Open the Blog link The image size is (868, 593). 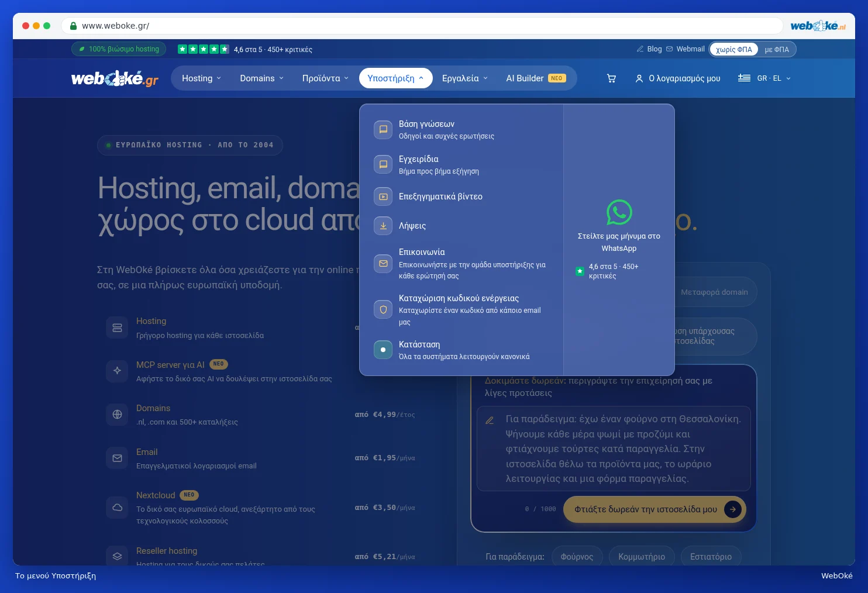649,49
